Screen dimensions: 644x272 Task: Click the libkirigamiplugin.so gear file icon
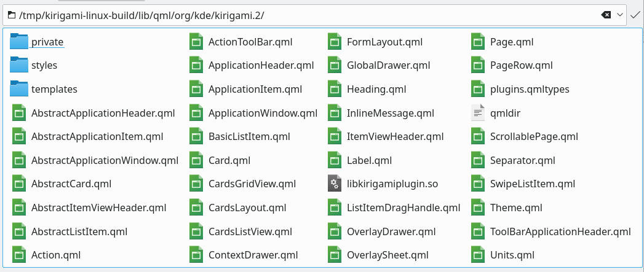335,184
